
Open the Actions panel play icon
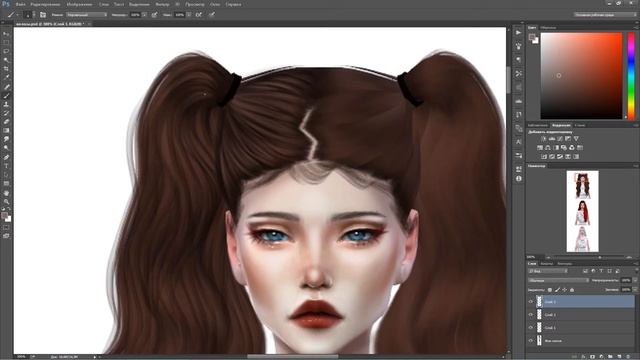tap(518, 32)
